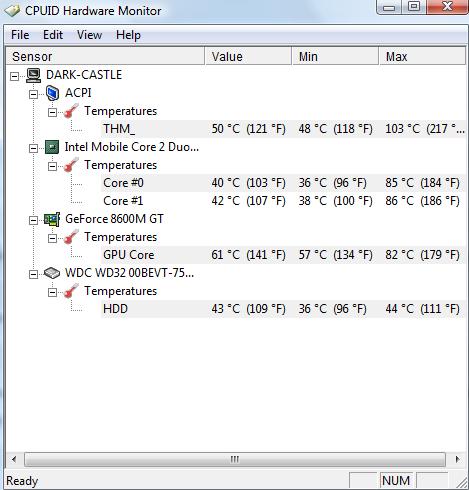The image size is (469, 490).
Task: Collapse the ACPI tree node
Action: (x=33, y=95)
